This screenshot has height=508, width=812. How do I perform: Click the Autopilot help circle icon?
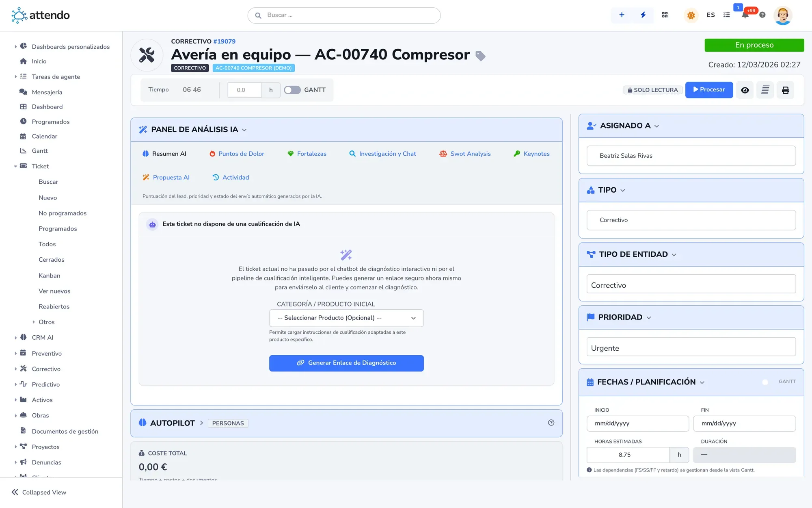(551, 423)
